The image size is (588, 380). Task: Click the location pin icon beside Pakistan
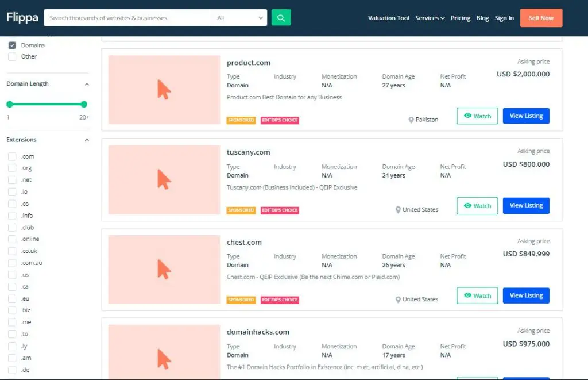411,120
